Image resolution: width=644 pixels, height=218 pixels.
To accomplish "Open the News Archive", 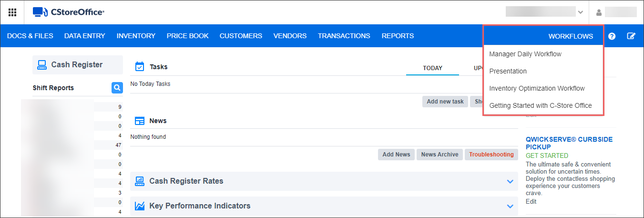I will (440, 155).
